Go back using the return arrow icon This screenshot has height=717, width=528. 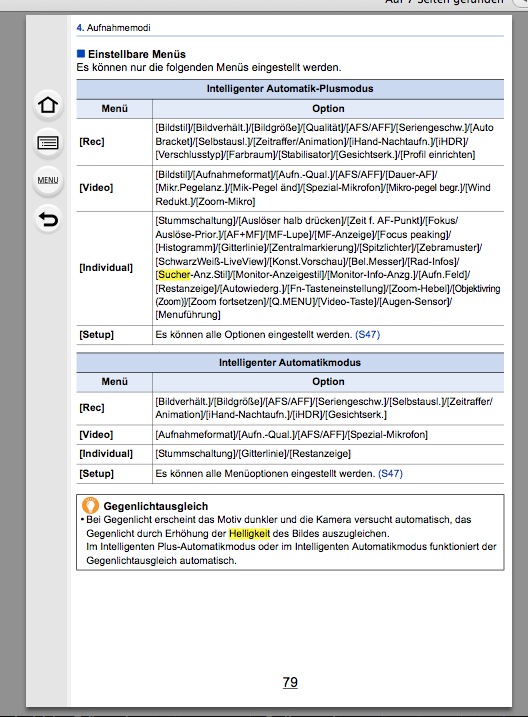tap(48, 219)
